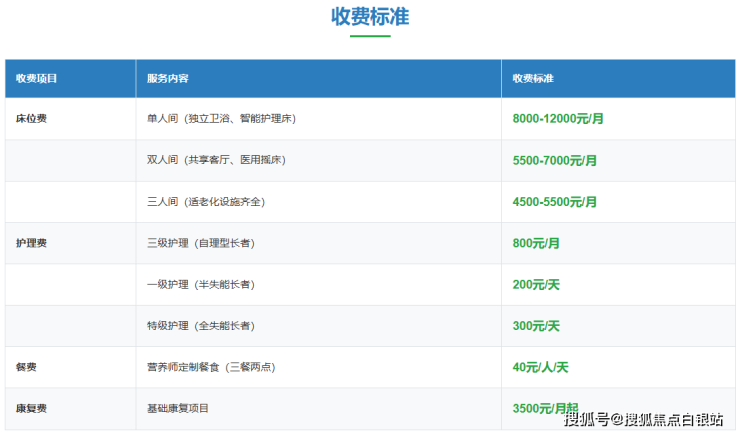Select the 收费项目 column header
Image resolution: width=740 pixels, height=435 pixels.
pos(36,78)
